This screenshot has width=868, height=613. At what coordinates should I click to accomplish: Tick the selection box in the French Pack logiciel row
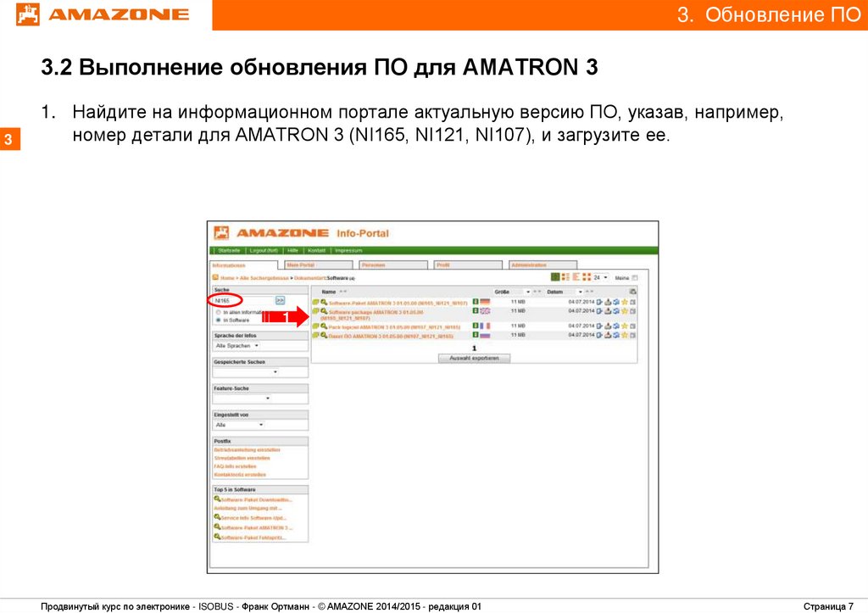pos(632,326)
